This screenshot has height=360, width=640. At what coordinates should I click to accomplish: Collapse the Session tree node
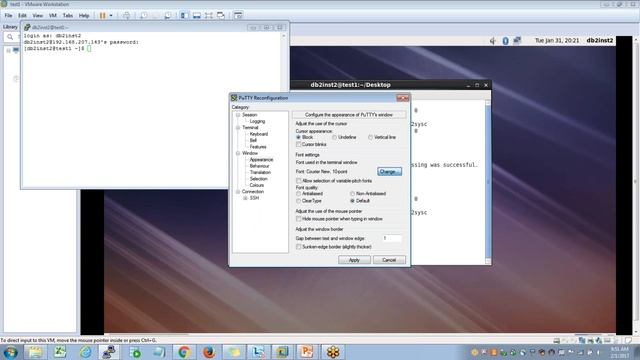pyautogui.click(x=238, y=115)
